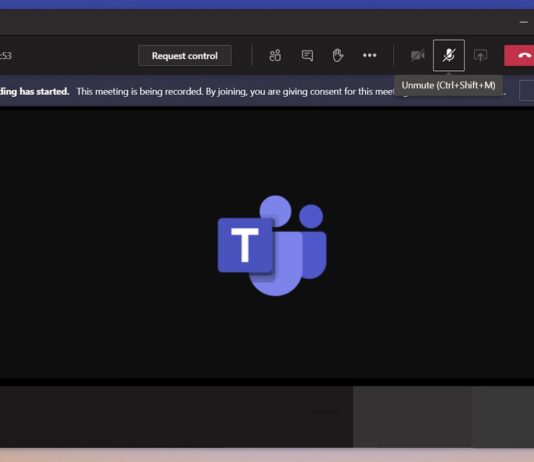534x462 pixels.
Task: Open the More actions ellipsis menu
Action: pos(370,55)
